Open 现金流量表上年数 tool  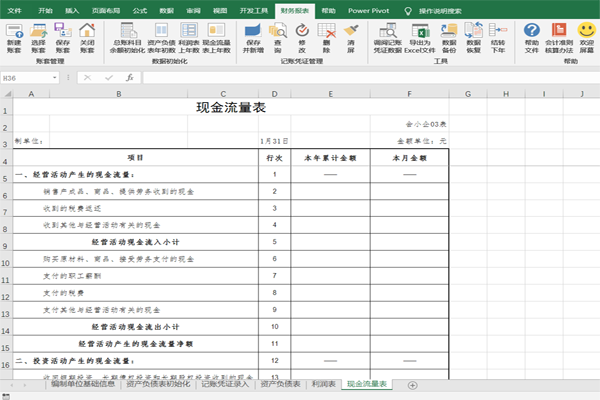tap(217, 38)
